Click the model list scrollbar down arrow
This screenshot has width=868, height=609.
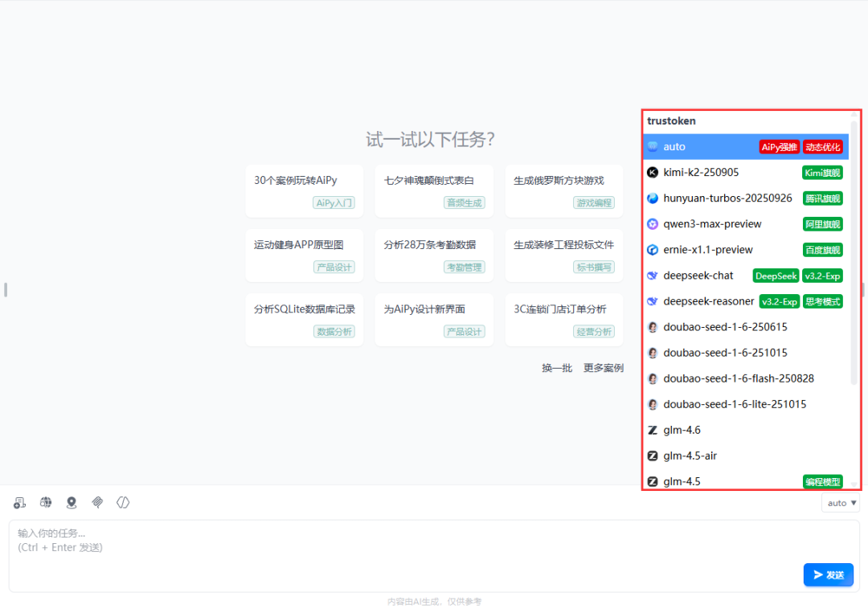(854, 484)
